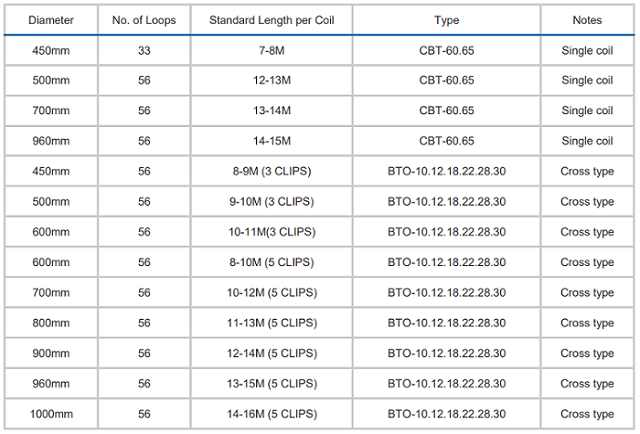
Task: Select the No. of Loops header
Action: click(144, 20)
